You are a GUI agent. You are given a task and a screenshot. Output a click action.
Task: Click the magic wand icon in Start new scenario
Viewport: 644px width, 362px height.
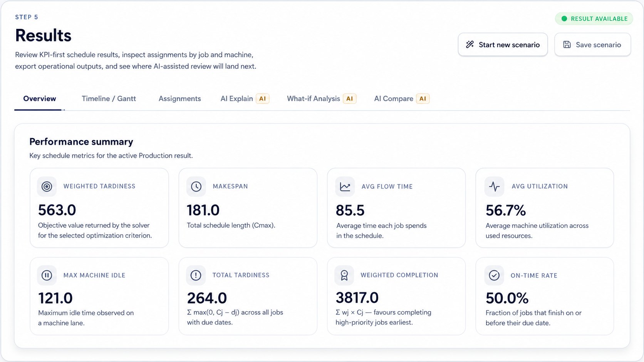click(470, 45)
